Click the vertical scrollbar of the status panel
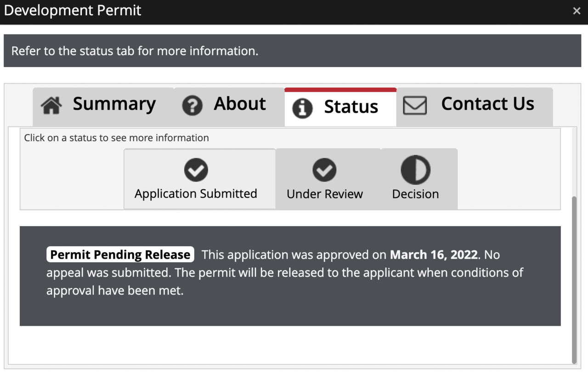This screenshot has width=588, height=380. (x=574, y=279)
